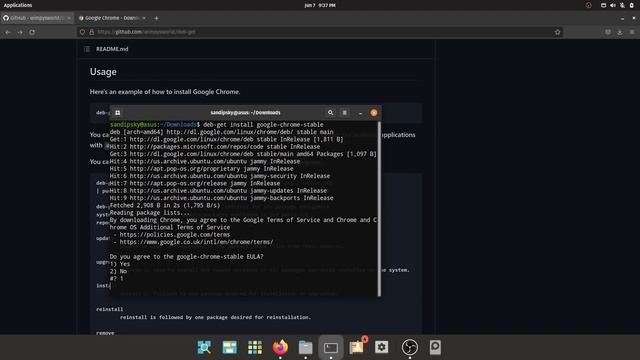Open the screen display icon in system tray
640x360 pixels.
coord(603,5)
